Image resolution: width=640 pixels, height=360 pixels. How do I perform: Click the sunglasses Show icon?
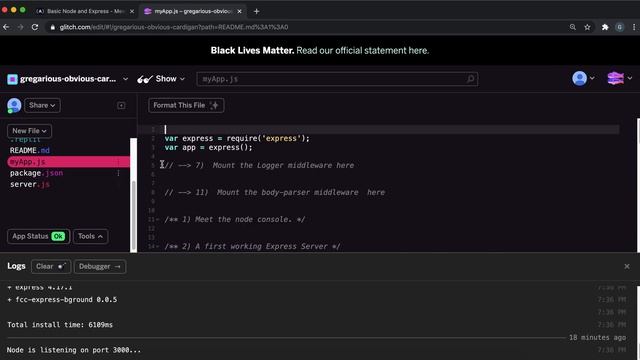[x=144, y=79]
